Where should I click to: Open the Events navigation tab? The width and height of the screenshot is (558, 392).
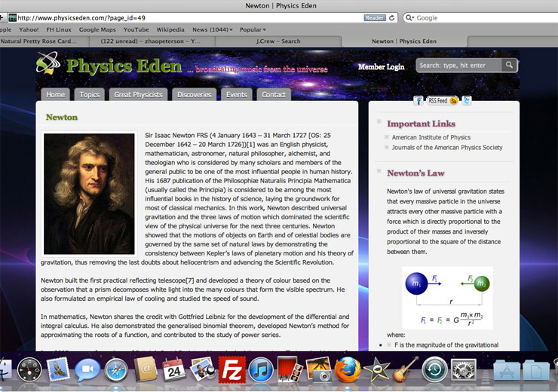coord(236,95)
